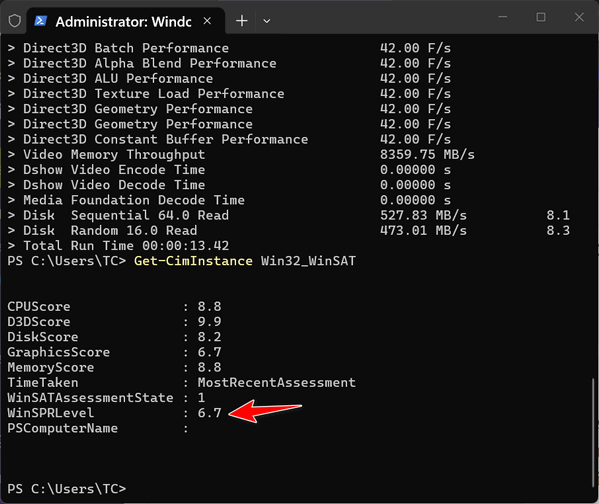
Task: Click the PowerShell icon on the tab
Action: pyautogui.click(x=40, y=21)
